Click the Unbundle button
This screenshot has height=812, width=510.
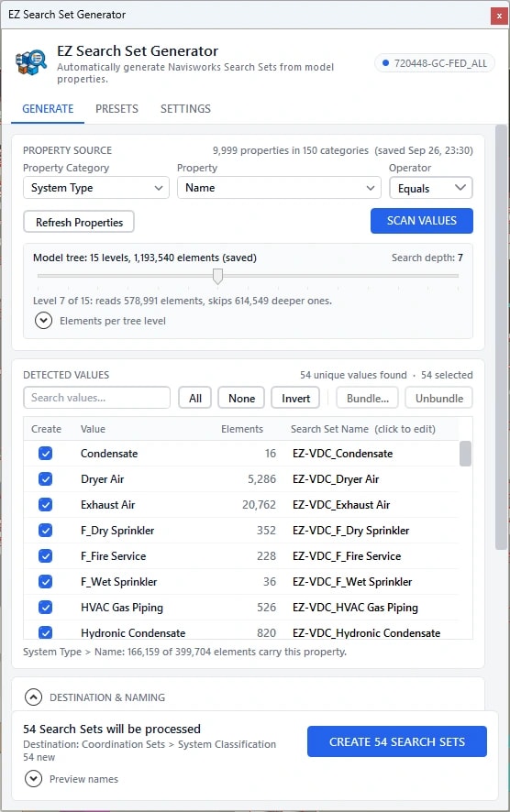(x=439, y=399)
